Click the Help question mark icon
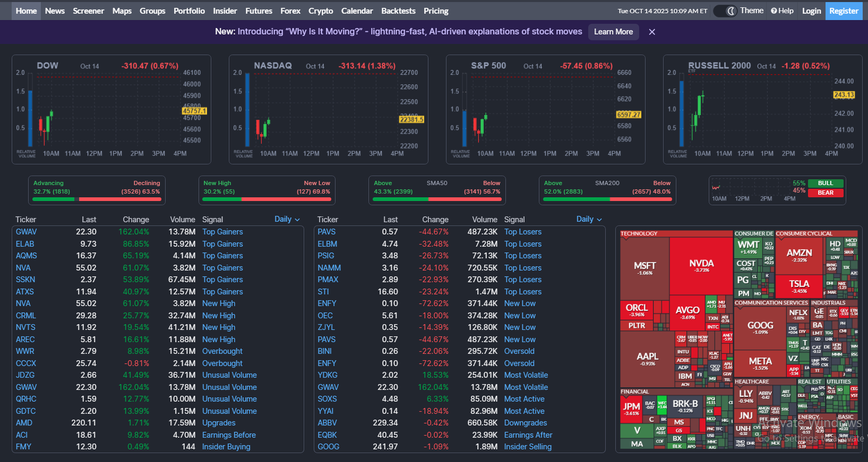 (774, 11)
